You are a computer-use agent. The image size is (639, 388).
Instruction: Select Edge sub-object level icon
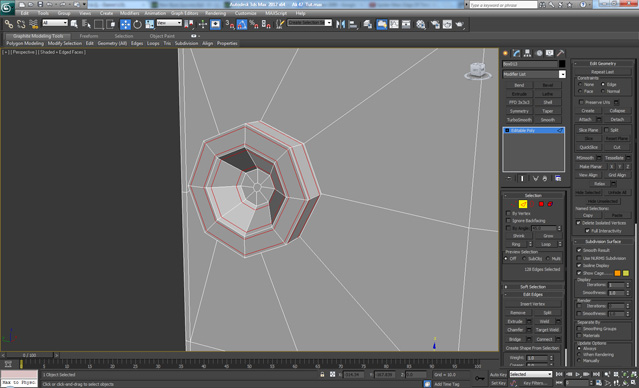[x=523, y=204]
